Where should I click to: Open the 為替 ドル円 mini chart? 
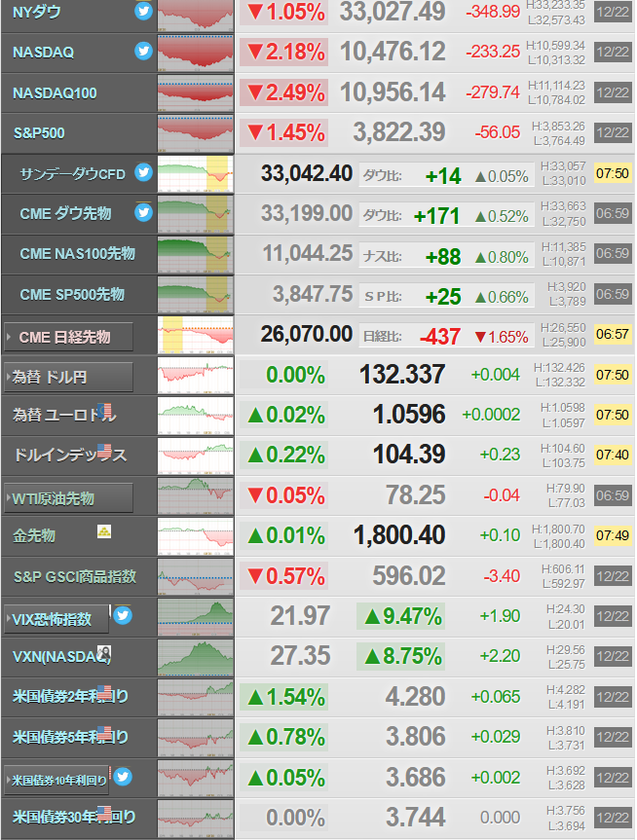196,375
